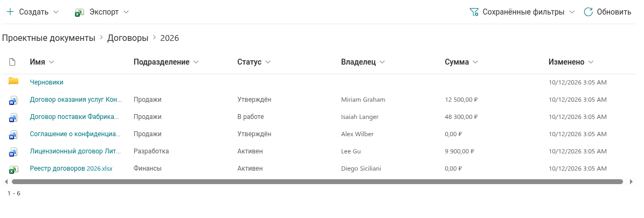The image size is (644, 218).
Task: Expand the Создать dropdown chevron
Action: pos(56,12)
